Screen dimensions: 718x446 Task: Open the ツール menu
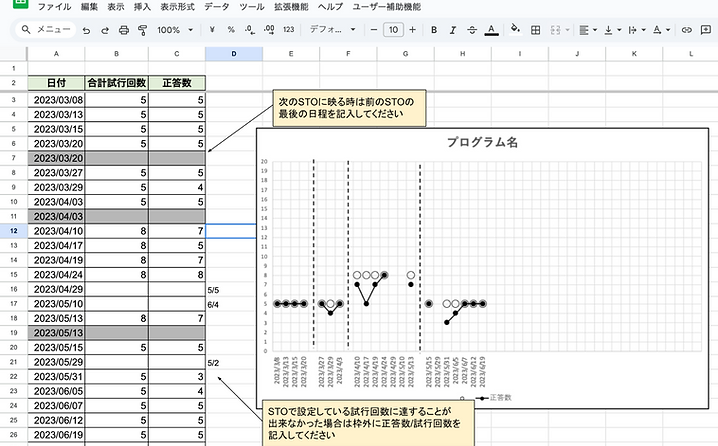point(252,6)
